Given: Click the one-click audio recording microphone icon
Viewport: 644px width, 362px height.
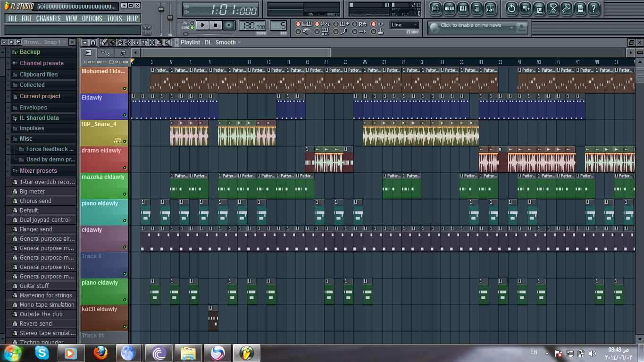Looking at the screenshot, I should click(567, 8).
